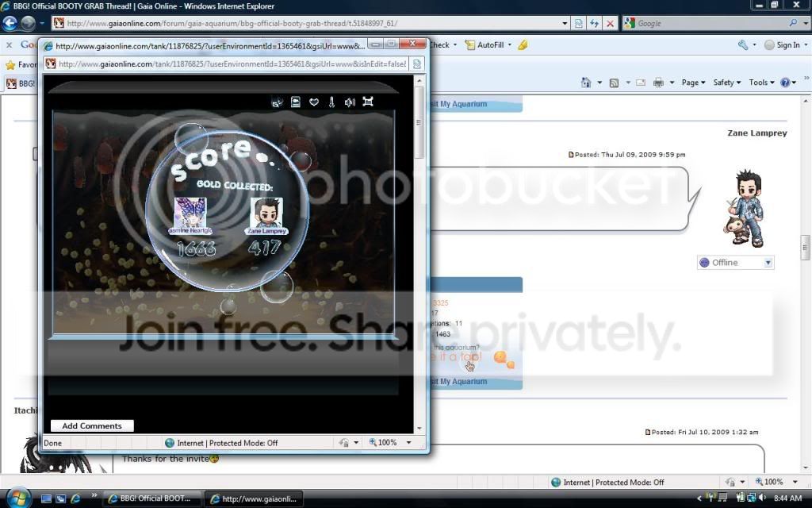The width and height of the screenshot is (812, 508).
Task: Click popup scrollbar down arrow
Action: [419, 429]
